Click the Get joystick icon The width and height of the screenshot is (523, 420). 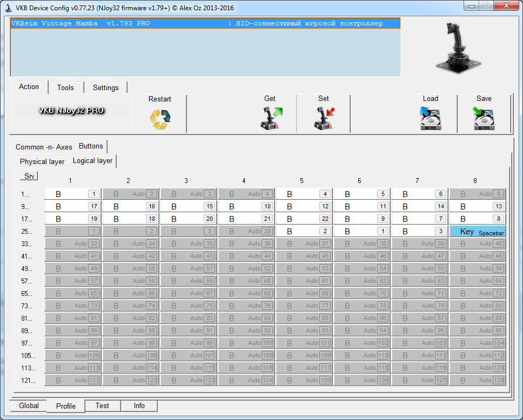click(x=270, y=119)
